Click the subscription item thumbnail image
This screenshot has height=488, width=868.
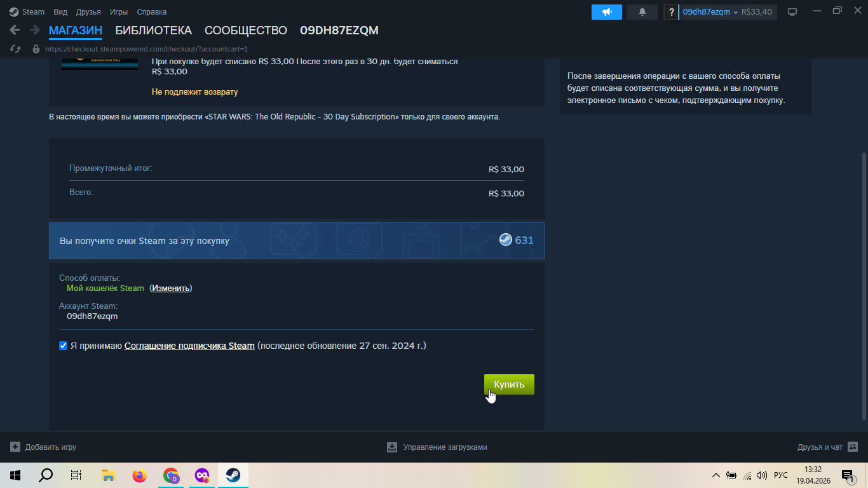point(100,63)
